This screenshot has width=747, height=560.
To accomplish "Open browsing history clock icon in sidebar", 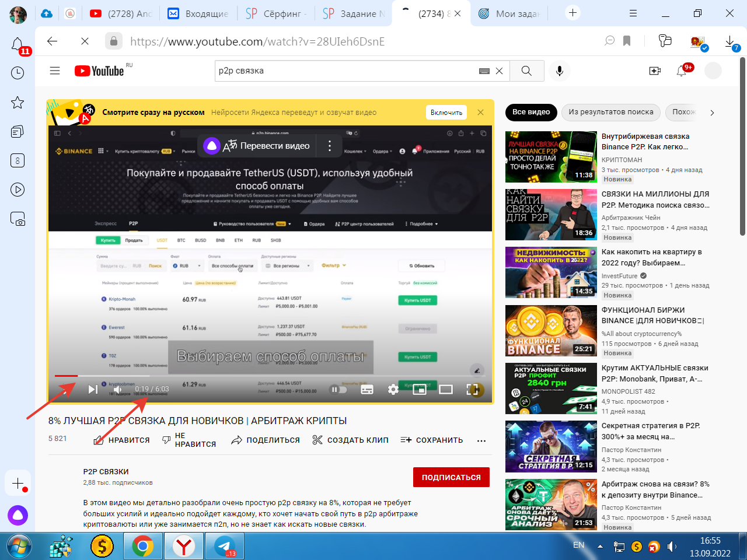I will click(18, 73).
